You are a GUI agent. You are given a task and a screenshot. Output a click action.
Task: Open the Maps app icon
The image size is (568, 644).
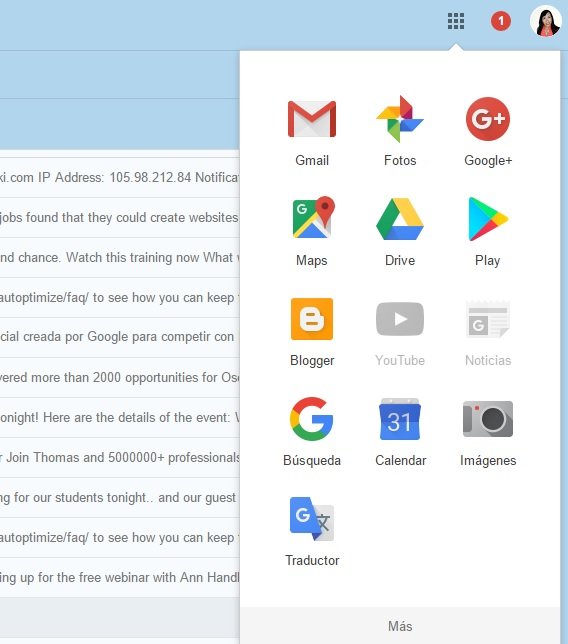[313, 218]
